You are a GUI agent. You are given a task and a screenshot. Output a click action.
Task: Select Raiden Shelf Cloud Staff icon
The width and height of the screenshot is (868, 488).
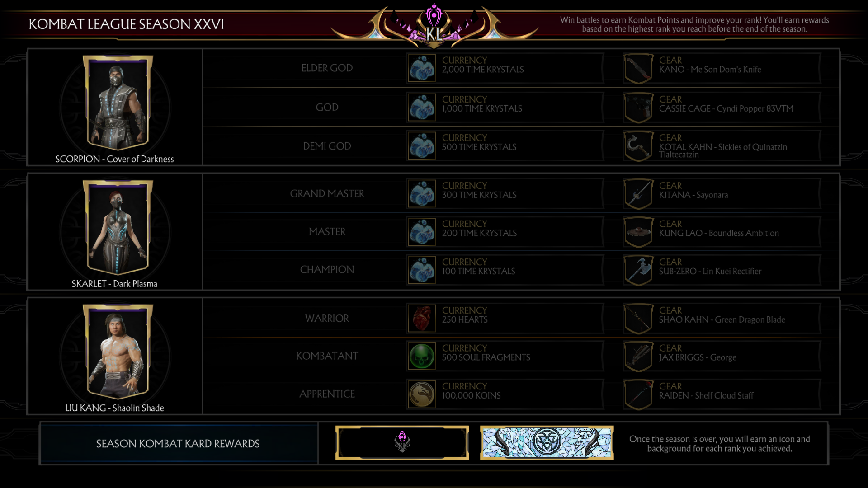(638, 394)
